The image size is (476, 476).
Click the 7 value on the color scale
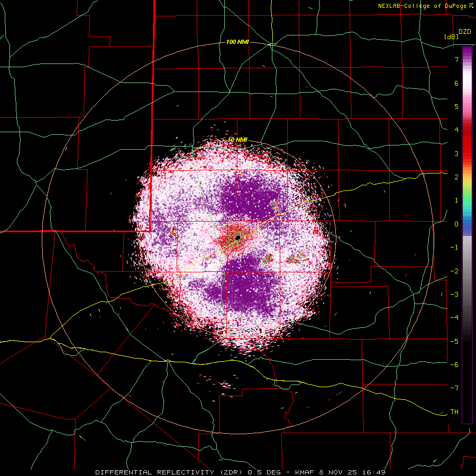[456, 59]
